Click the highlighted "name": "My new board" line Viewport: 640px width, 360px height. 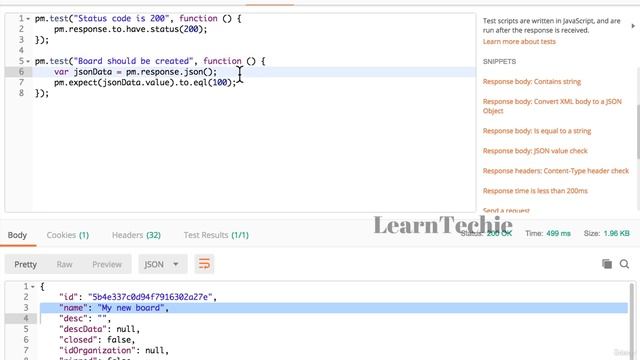334,308
